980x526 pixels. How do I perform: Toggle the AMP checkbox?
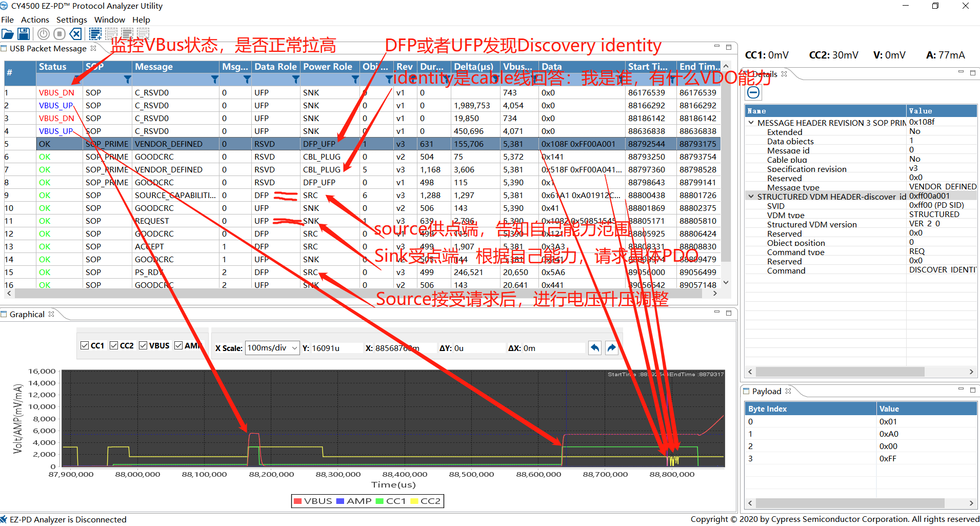click(178, 345)
